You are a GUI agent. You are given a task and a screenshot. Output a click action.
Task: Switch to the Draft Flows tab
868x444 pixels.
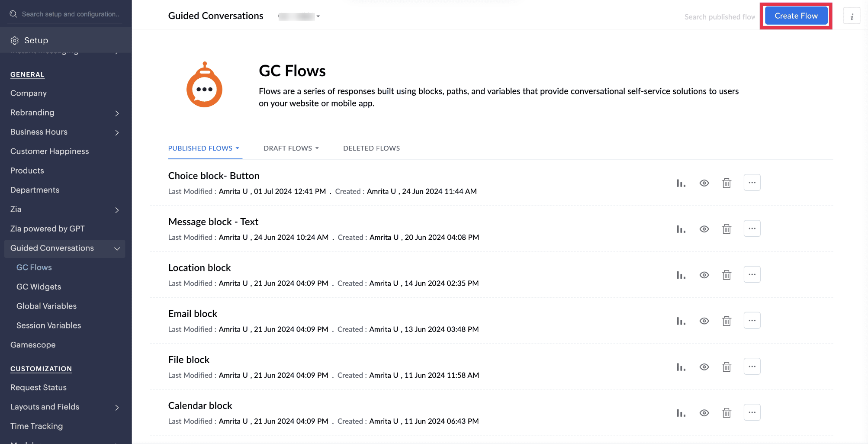click(x=288, y=148)
